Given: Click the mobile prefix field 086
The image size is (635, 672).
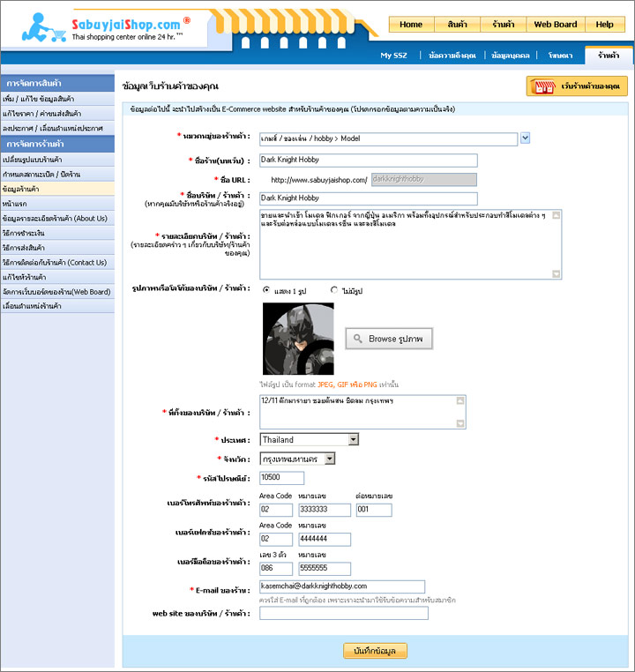Looking at the screenshot, I should [x=276, y=569].
